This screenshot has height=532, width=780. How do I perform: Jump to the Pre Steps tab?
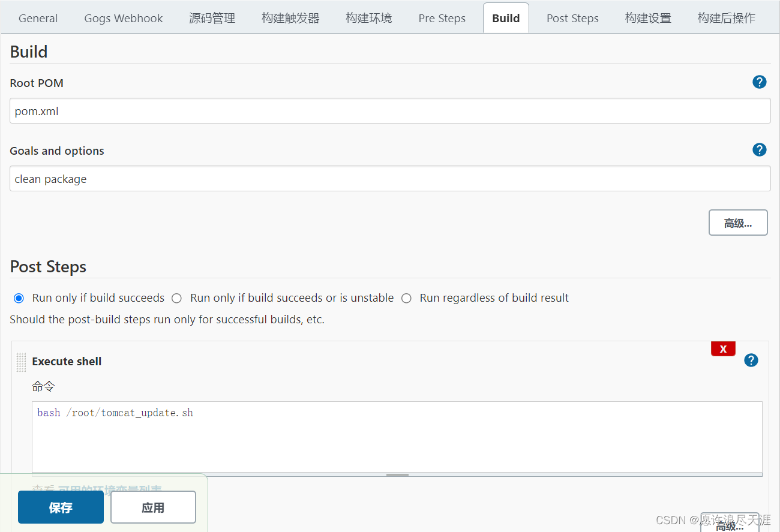(x=442, y=18)
